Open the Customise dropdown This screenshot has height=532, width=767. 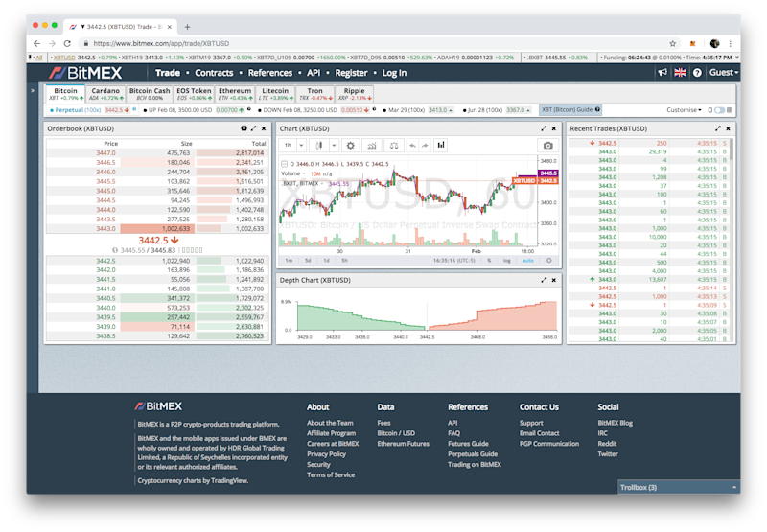pyautogui.click(x=684, y=110)
